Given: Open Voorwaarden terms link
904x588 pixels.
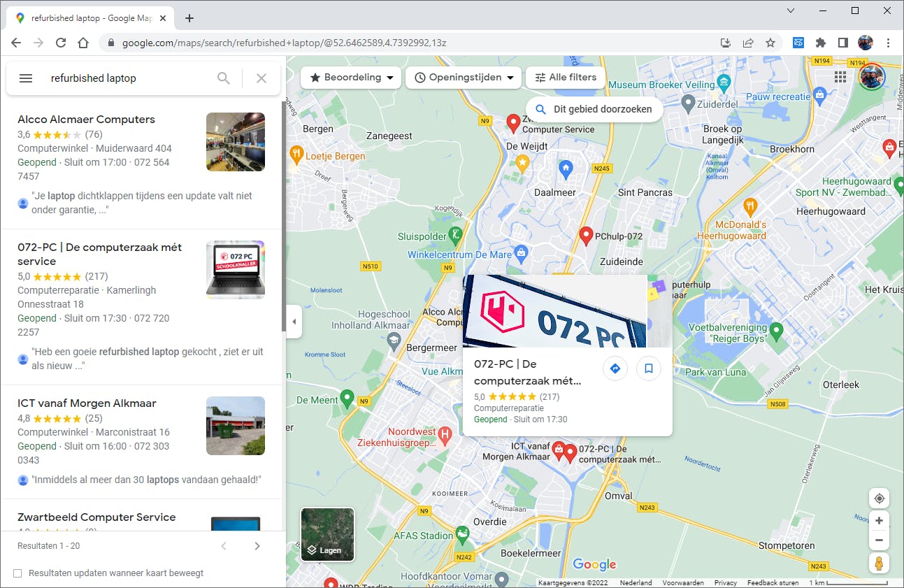Looking at the screenshot, I should (x=684, y=582).
